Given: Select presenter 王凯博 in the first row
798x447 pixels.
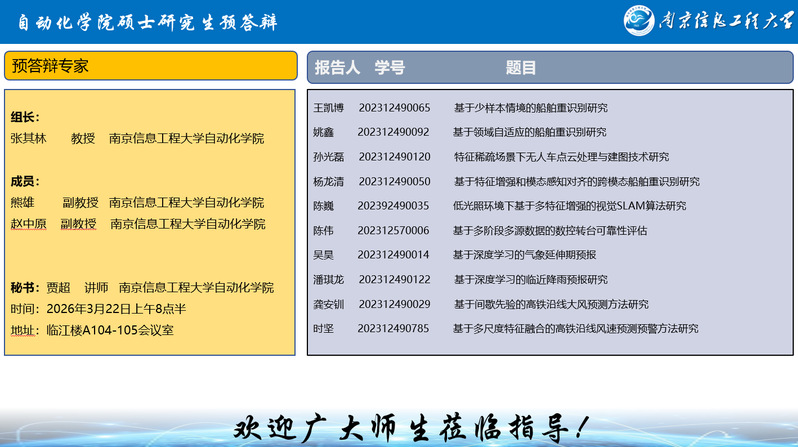Looking at the screenshot, I should click(x=328, y=107).
